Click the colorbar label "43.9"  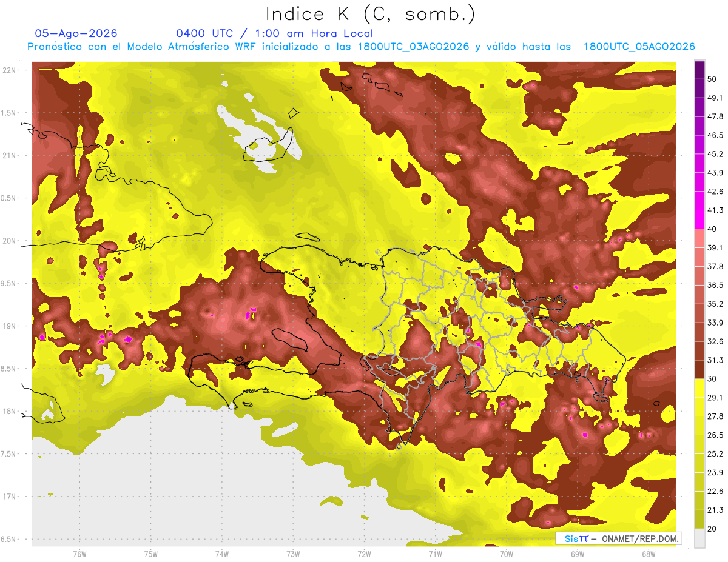coord(715,173)
